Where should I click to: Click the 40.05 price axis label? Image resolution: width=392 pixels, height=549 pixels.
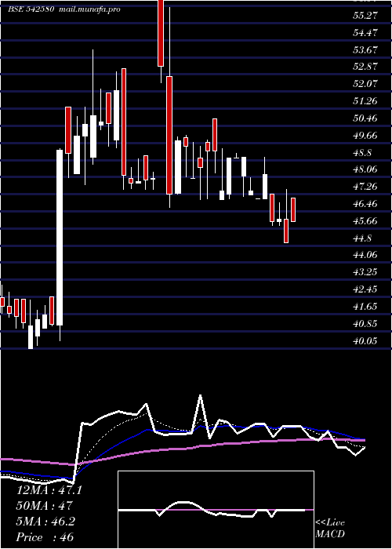click(366, 340)
